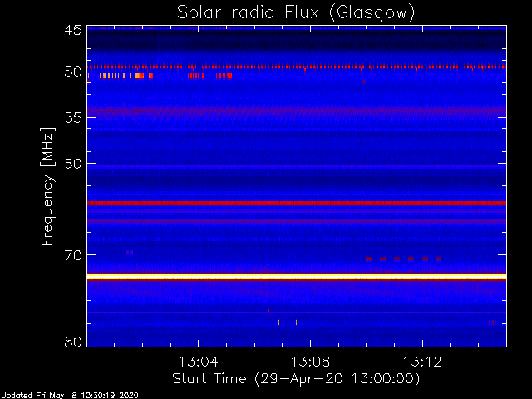Click the 13:04 time tick label

[198, 362]
